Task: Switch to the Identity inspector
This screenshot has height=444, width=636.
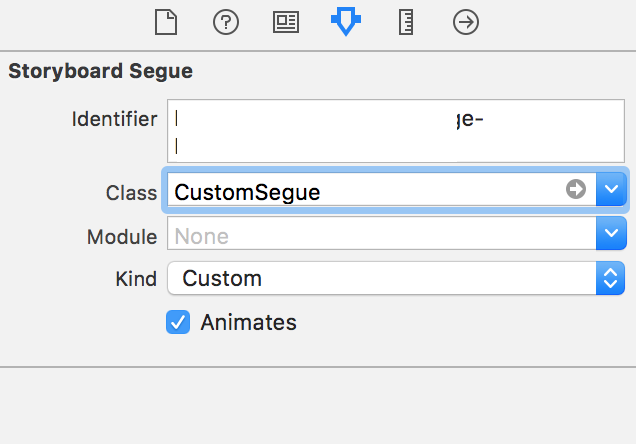Action: click(285, 22)
